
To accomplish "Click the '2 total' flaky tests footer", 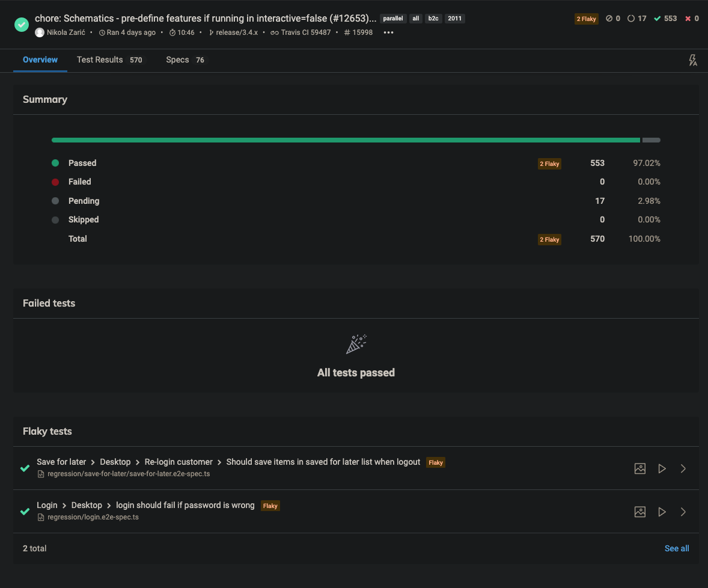I will (x=35, y=548).
